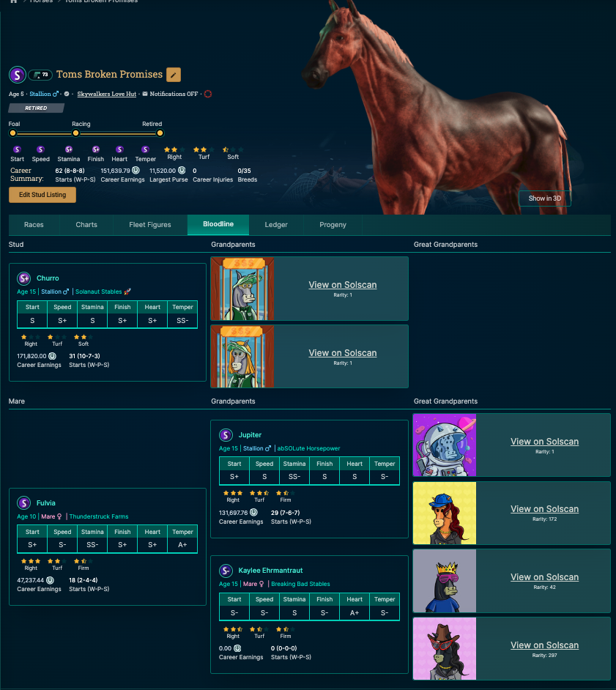This screenshot has height=690, width=616.
Task: Click the Finish S+ rating badge in header
Action: click(x=95, y=149)
